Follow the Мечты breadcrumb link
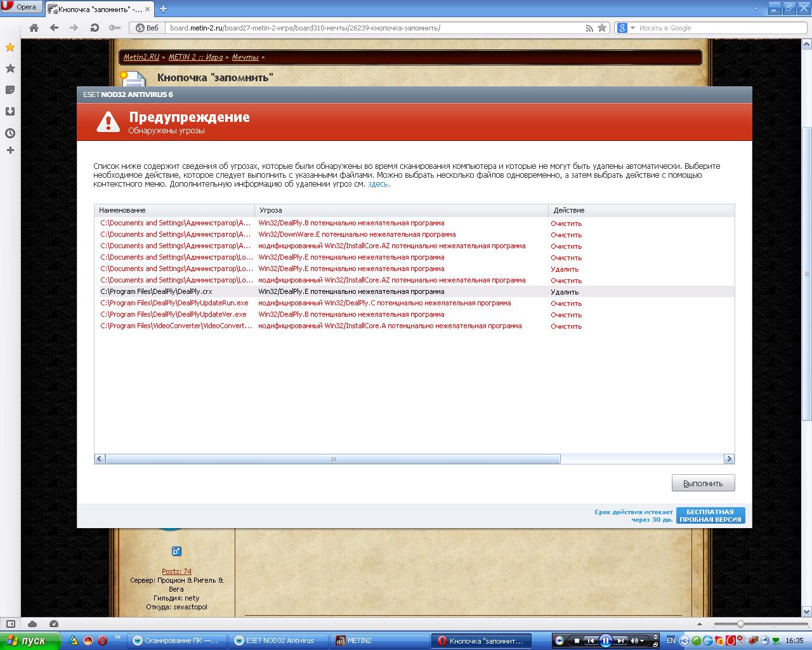Viewport: 812px width, 650px height. pyautogui.click(x=245, y=57)
